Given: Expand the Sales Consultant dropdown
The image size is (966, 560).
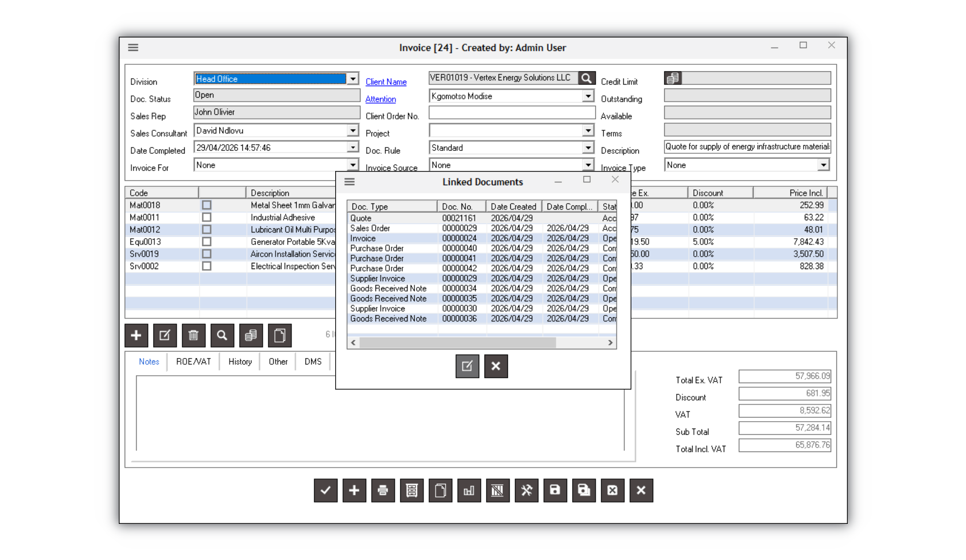Looking at the screenshot, I should click(352, 131).
